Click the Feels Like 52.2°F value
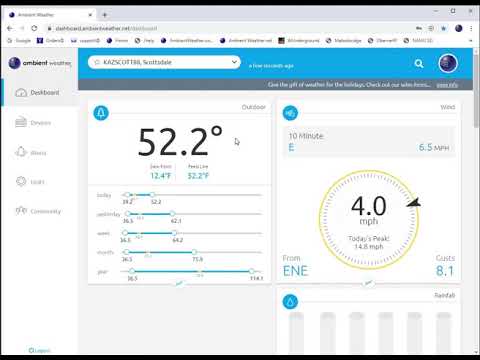480x360 pixels. point(198,176)
